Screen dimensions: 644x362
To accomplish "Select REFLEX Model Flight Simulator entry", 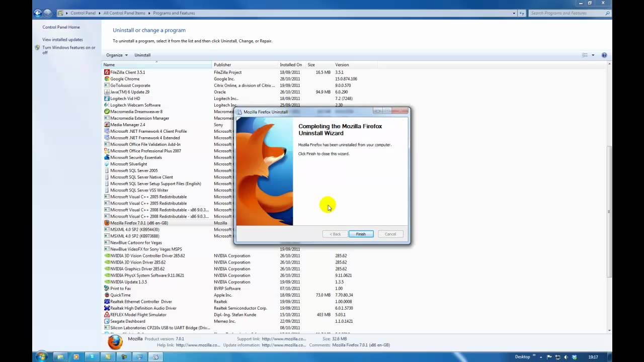I will click(138, 315).
